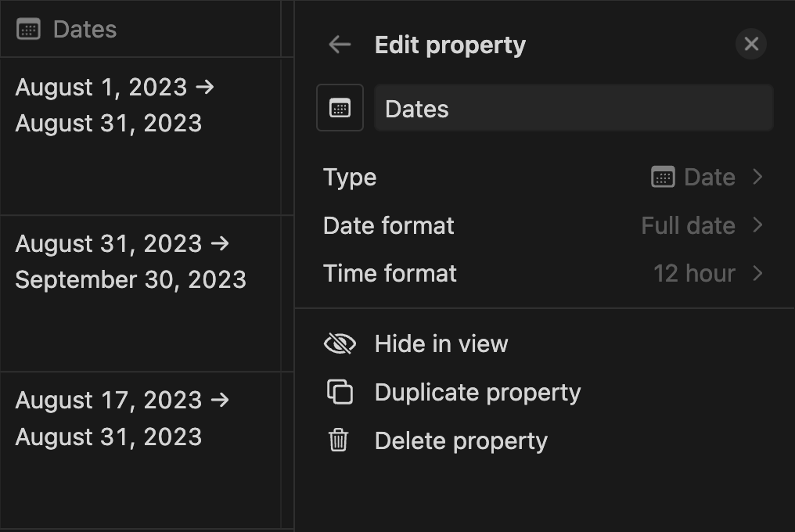This screenshot has width=795, height=532.
Task: Choose Hide in view option
Action: pyautogui.click(x=441, y=344)
